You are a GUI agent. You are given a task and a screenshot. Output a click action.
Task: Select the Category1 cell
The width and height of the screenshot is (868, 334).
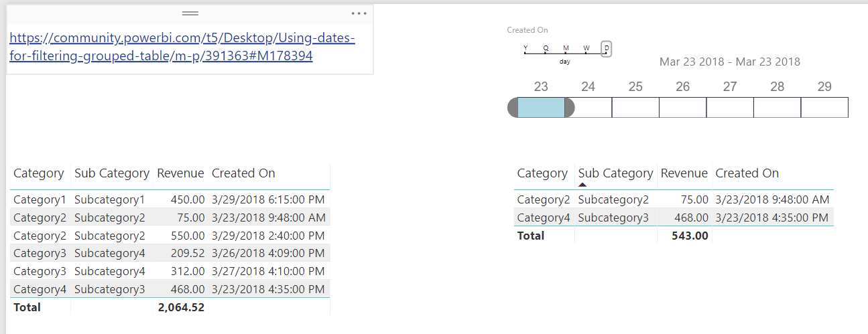tap(40, 199)
